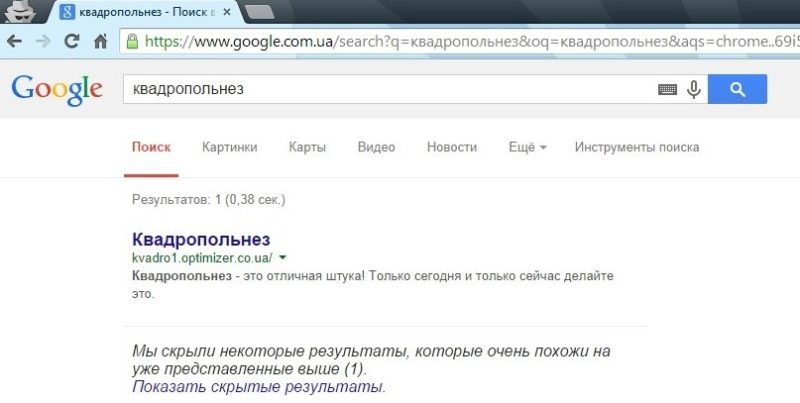Screen dimensions: 800x403
Task: Click Показать скрытые результаты link
Action: [x=259, y=387]
